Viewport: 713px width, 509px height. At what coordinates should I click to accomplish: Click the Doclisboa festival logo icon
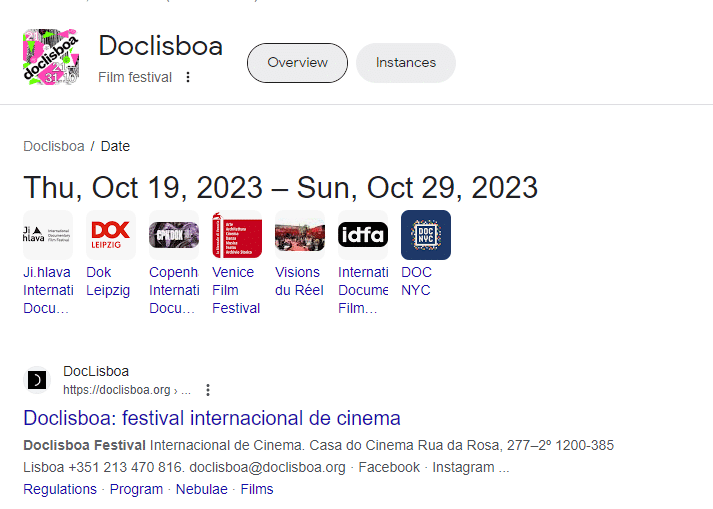51,57
